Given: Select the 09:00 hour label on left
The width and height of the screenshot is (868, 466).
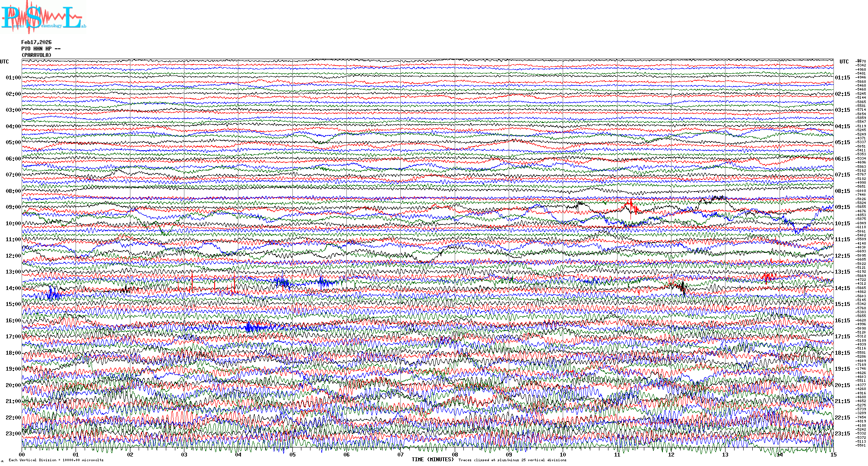Looking at the screenshot, I should click(x=13, y=207).
